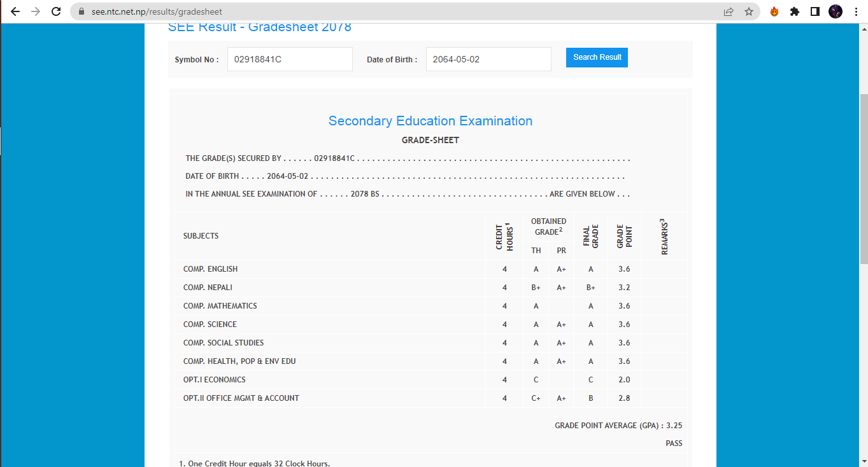Screen dimensions: 868x467
Task: Click the browser back arrow
Action: [x=15, y=11]
